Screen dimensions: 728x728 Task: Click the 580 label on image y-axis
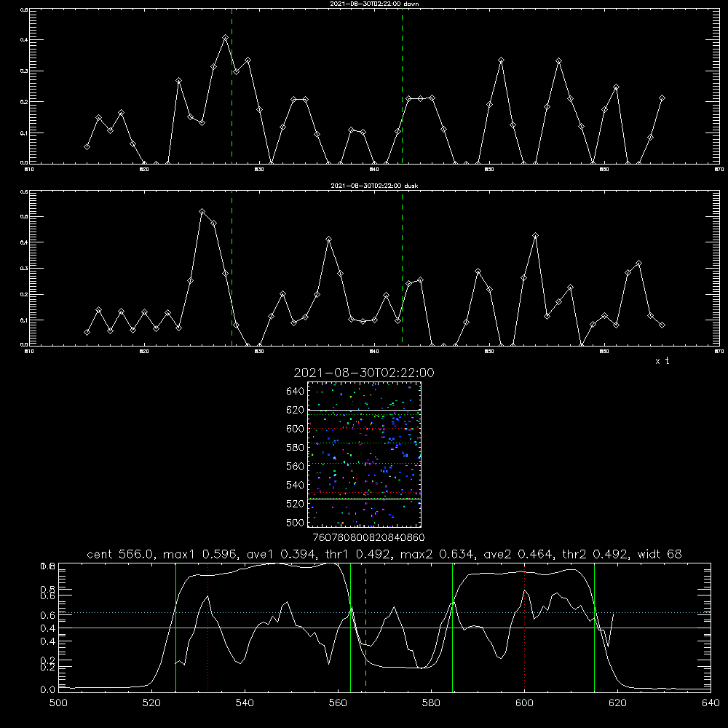point(296,448)
